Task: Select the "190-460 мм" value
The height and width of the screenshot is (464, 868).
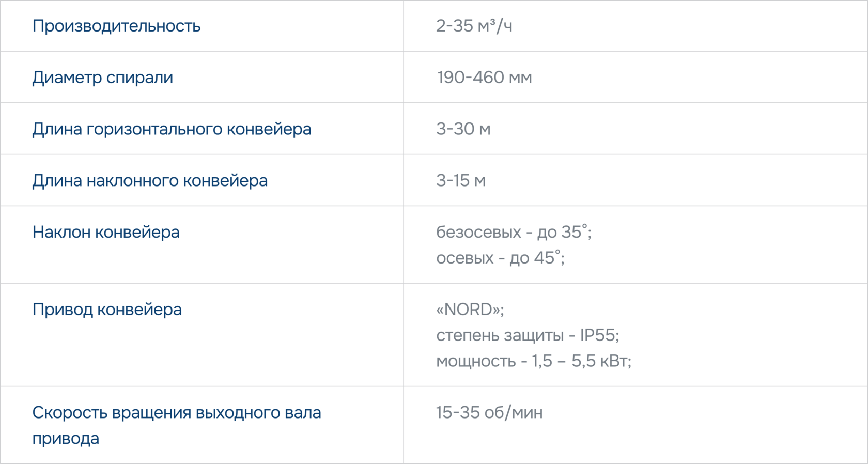Action: tap(484, 78)
